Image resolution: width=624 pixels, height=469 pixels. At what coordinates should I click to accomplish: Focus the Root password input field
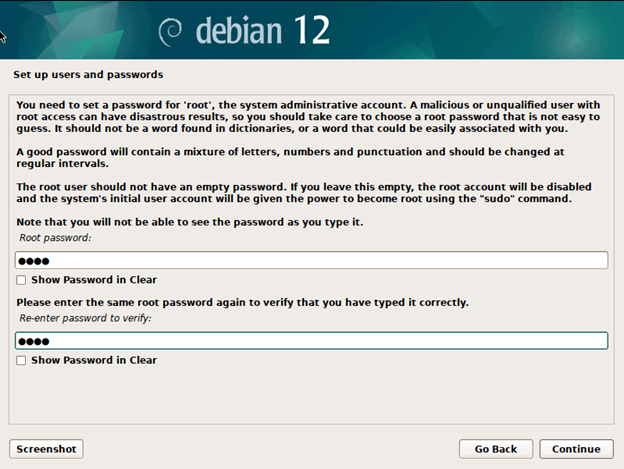[311, 260]
